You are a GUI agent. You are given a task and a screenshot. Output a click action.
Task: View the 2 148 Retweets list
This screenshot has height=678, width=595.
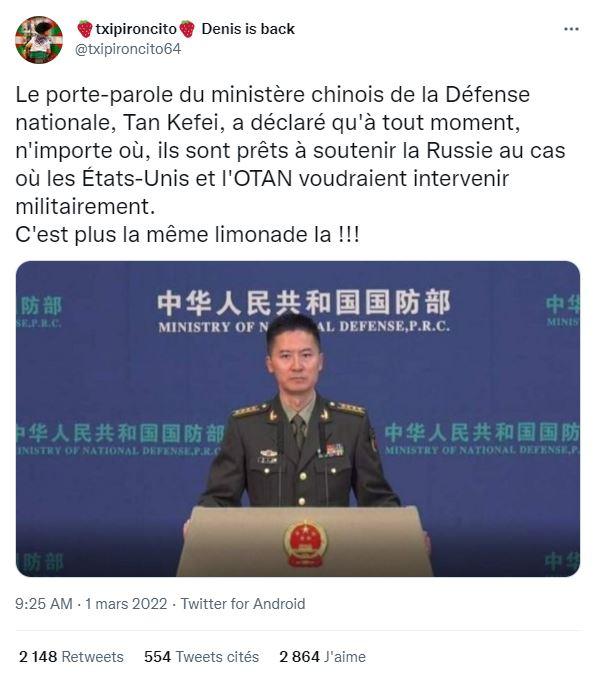click(71, 657)
